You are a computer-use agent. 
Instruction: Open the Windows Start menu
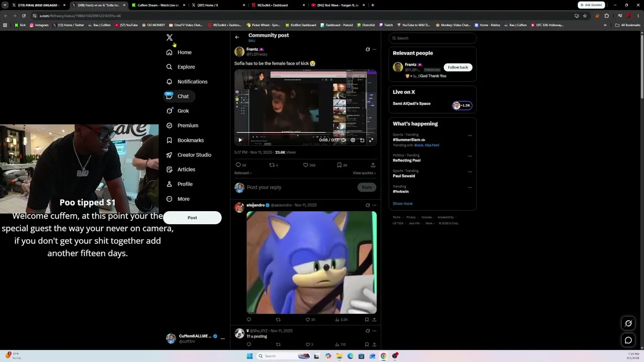coord(250,356)
